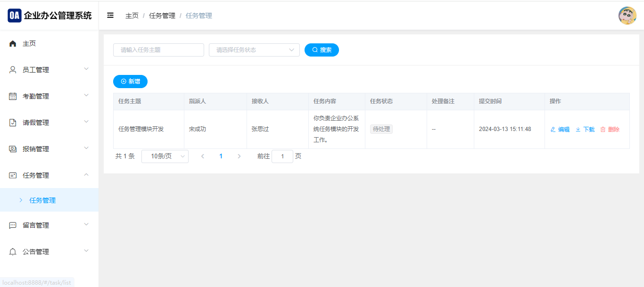Click the hamburger menu collapse icon
The width and height of the screenshot is (644, 287).
[x=110, y=16]
